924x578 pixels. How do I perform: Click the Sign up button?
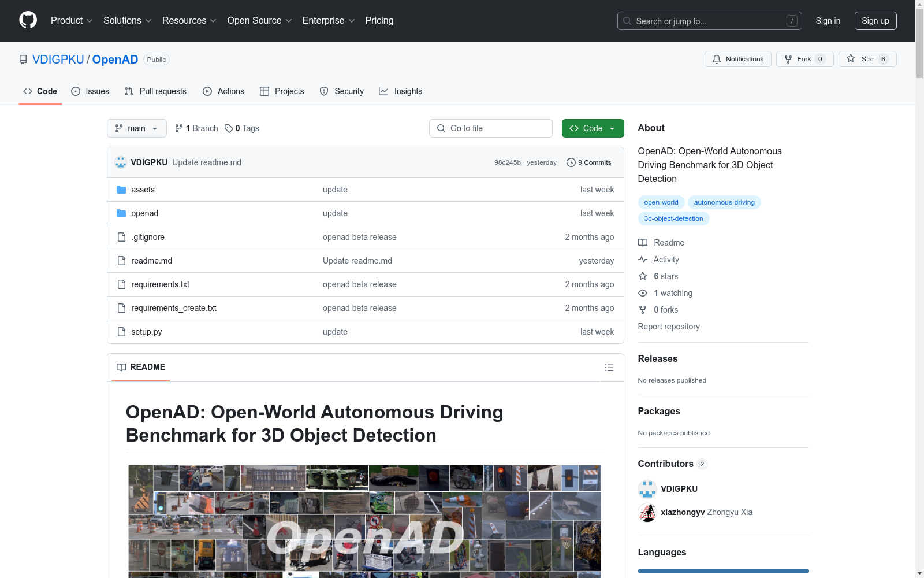point(875,21)
